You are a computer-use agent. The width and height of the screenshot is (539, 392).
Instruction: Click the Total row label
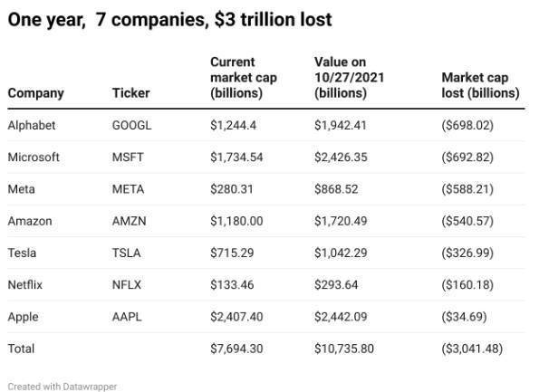pyautogui.click(x=21, y=349)
